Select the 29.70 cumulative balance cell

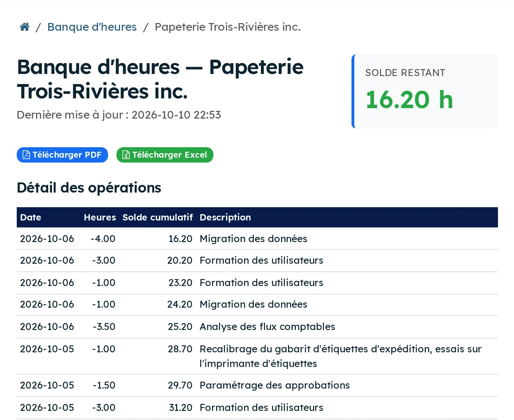click(x=180, y=385)
